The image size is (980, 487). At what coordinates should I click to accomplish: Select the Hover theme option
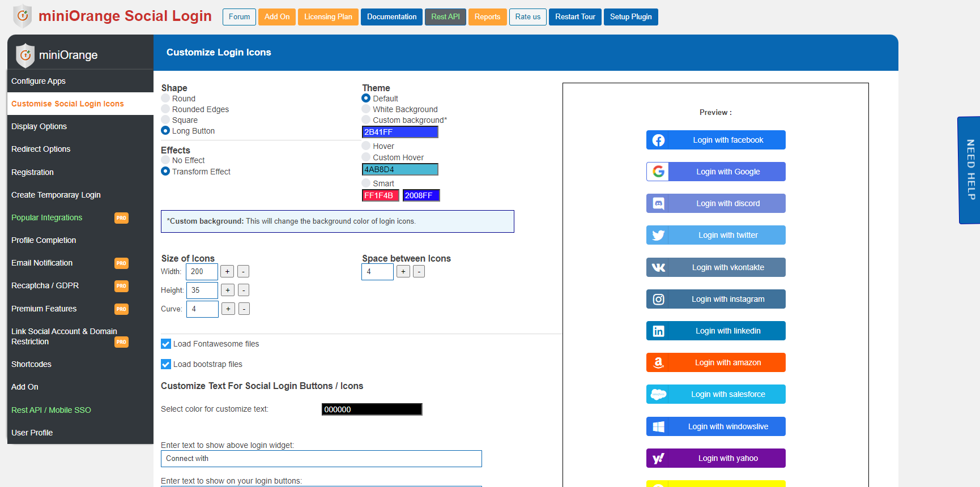click(x=366, y=146)
